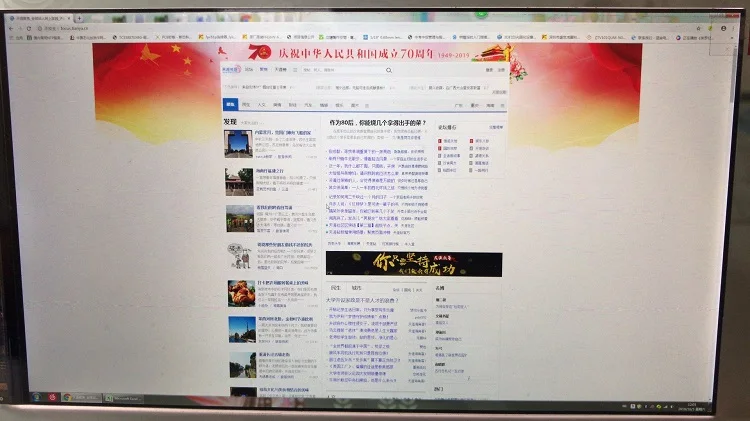Switch to Microsoft Excel window on taskbar
This screenshot has width=750, height=421.
[123, 398]
